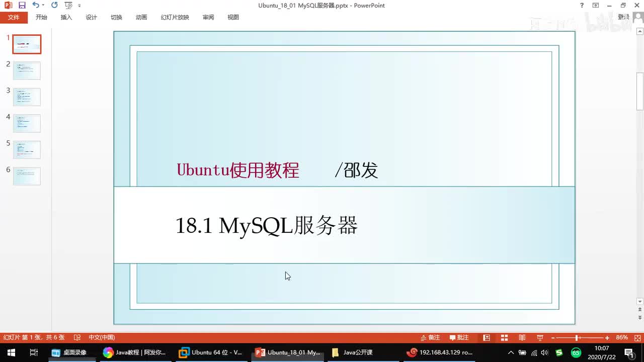The image size is (644, 362).
Task: Switch to the 切换 ribbon tab
Action: [116, 17]
